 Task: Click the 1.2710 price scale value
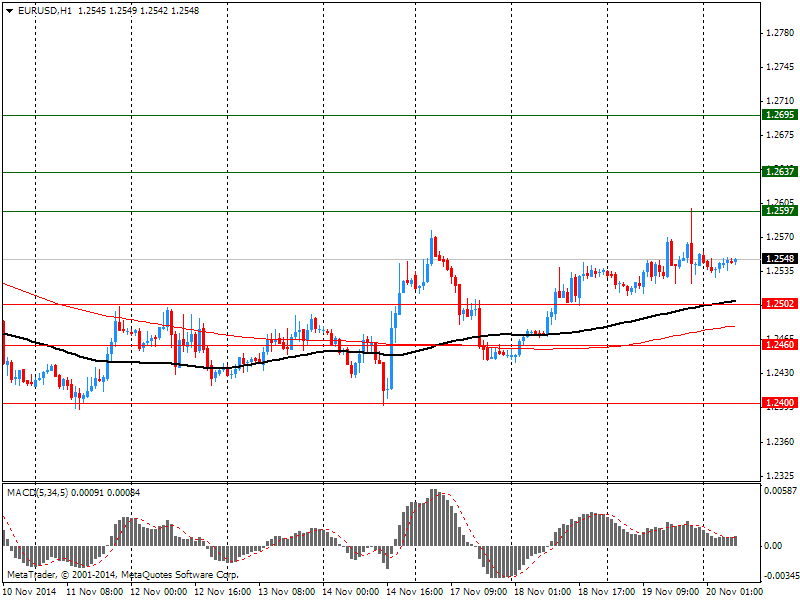pyautogui.click(x=781, y=101)
